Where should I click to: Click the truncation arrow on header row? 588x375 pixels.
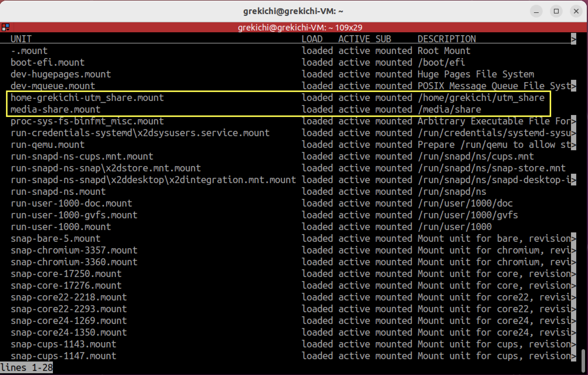point(573,39)
